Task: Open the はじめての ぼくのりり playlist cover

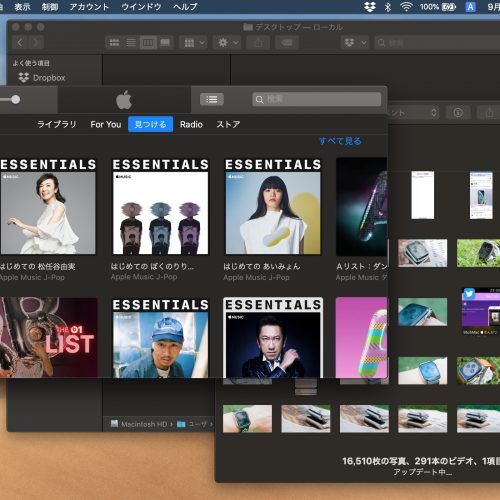Action: click(x=160, y=206)
